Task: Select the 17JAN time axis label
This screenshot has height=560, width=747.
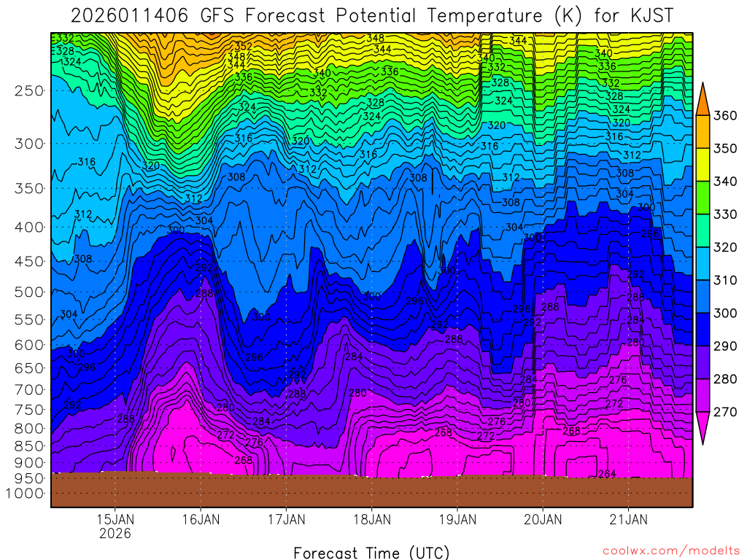Action: tap(286, 519)
